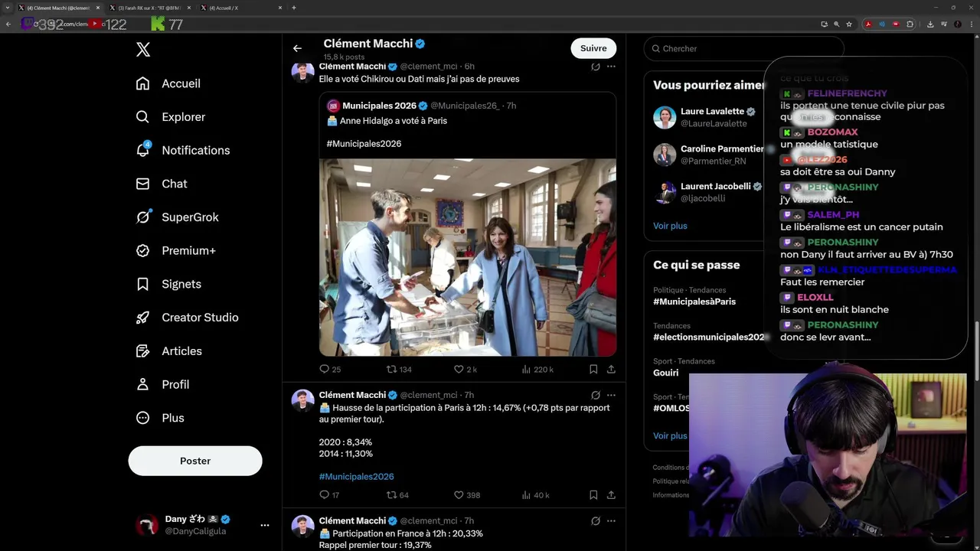Bookmark the tweet with 40 k views
The image size is (980, 551).
click(x=593, y=495)
